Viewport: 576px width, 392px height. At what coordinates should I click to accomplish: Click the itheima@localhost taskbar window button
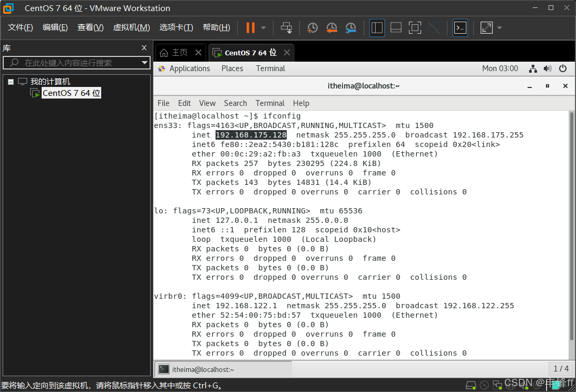click(223, 369)
